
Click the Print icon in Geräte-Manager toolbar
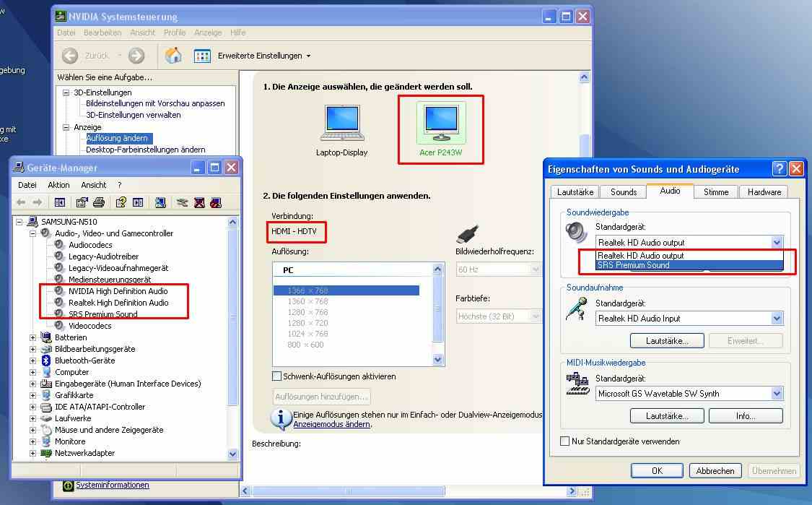pos(99,202)
